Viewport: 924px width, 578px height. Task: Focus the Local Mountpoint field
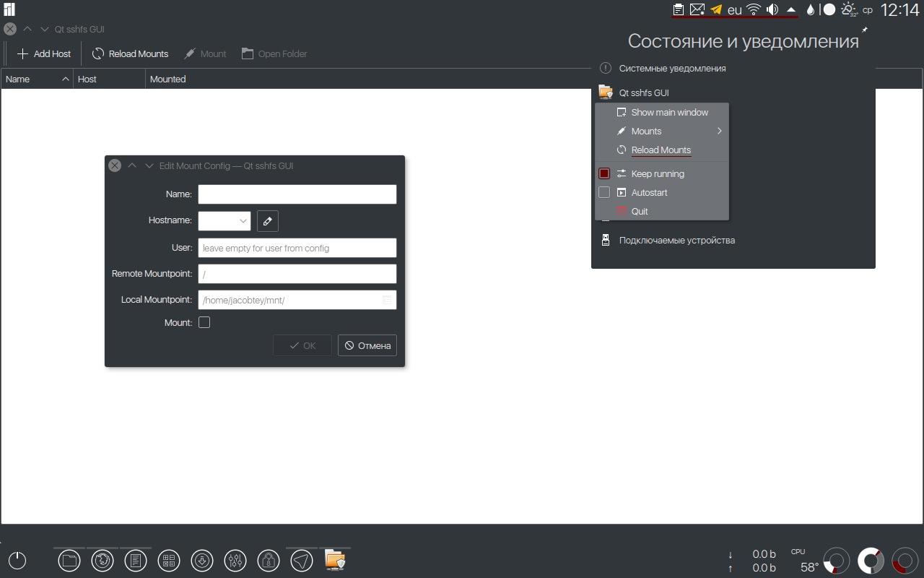click(x=297, y=300)
